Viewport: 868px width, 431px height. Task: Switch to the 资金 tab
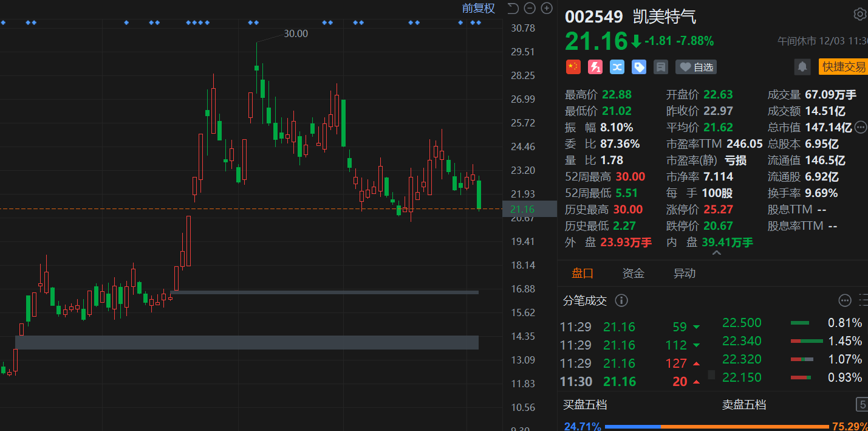[633, 274]
